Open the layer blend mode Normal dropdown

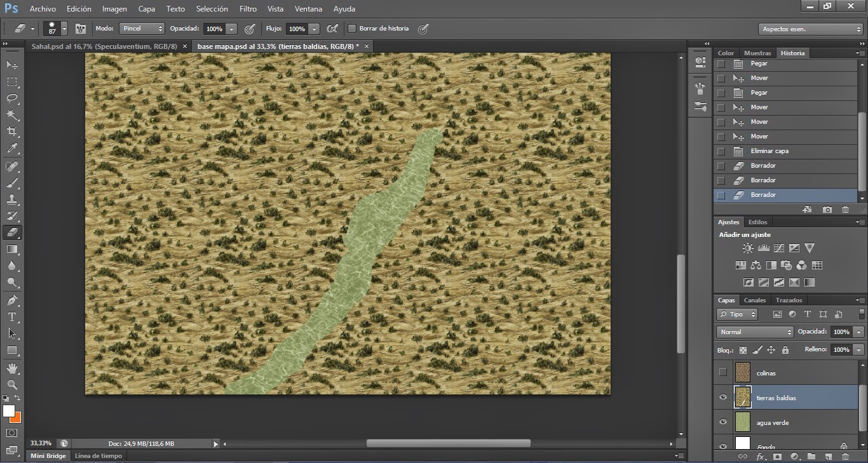pyautogui.click(x=755, y=332)
